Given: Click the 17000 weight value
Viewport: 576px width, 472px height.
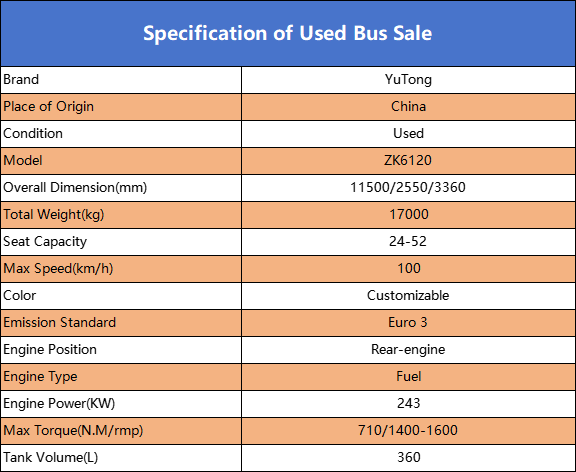Looking at the screenshot, I should coord(408,215).
